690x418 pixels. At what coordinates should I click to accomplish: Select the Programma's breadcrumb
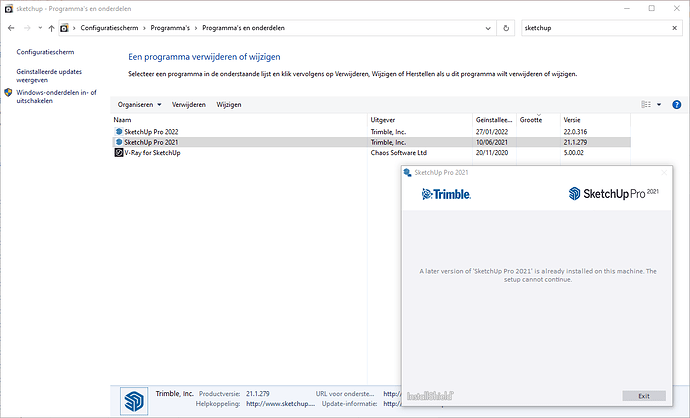pyautogui.click(x=170, y=28)
